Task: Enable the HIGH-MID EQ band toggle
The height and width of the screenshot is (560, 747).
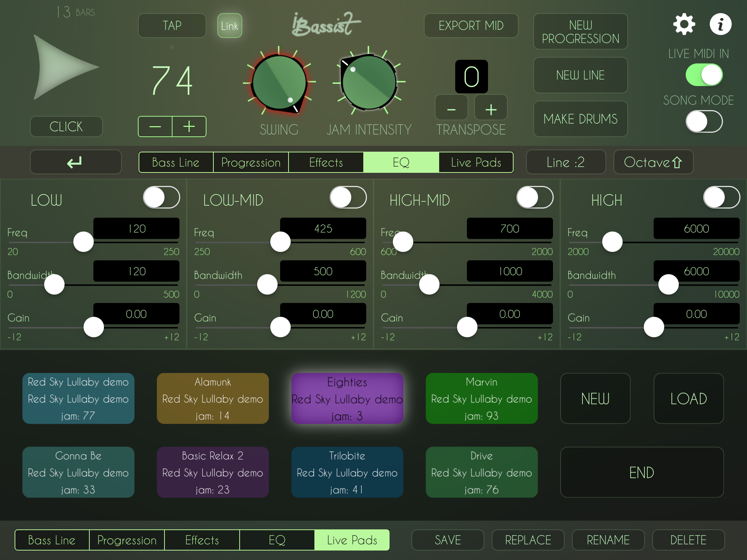Action: pos(535,198)
